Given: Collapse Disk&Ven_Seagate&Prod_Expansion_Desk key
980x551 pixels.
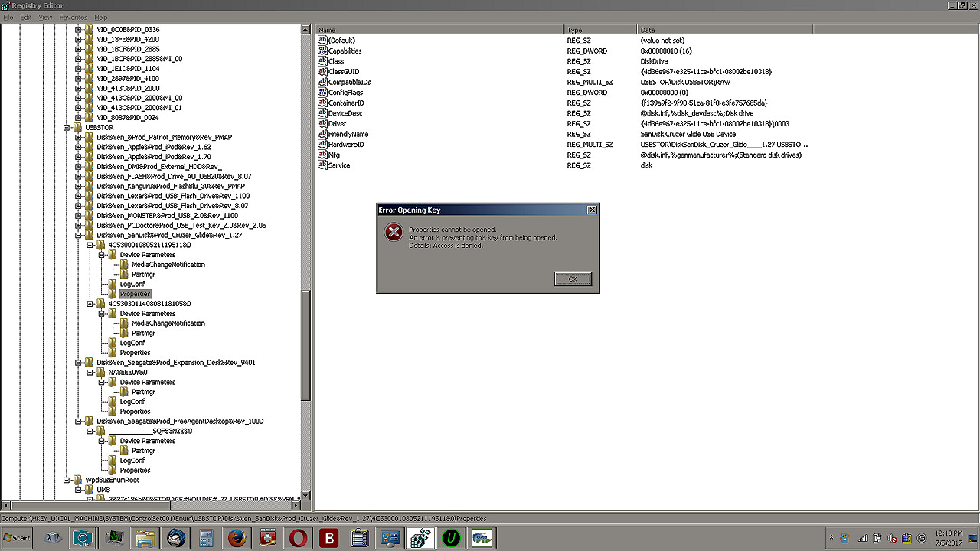Looking at the screenshot, I should coord(78,363).
